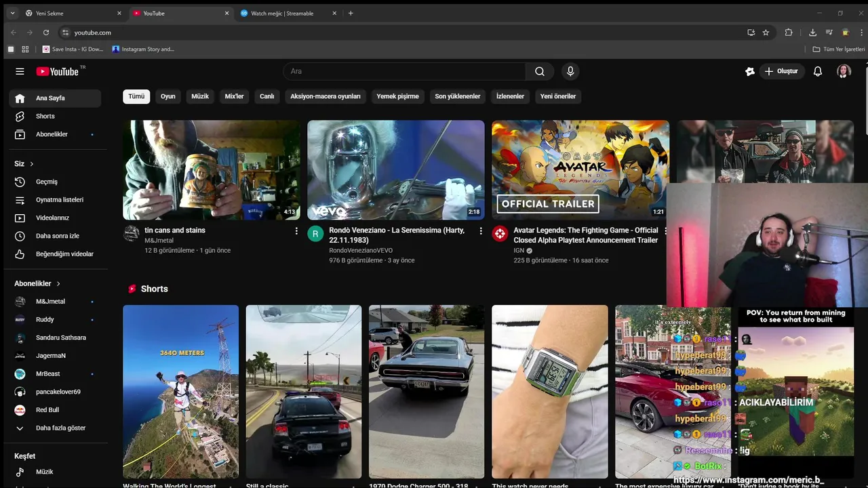The image size is (868, 488).
Task: Open Oynatma listeleri playlists
Action: 55,200
